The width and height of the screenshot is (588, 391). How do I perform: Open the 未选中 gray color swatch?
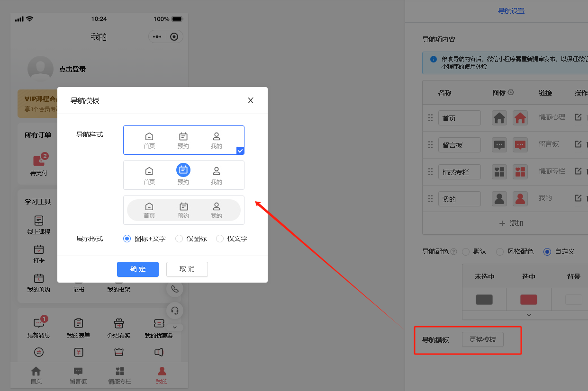click(x=484, y=300)
